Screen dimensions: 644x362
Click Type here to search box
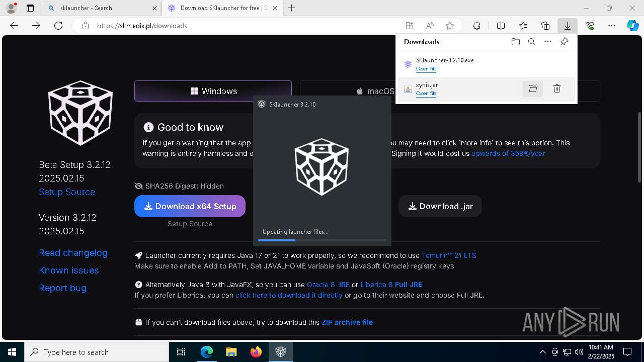point(97,352)
